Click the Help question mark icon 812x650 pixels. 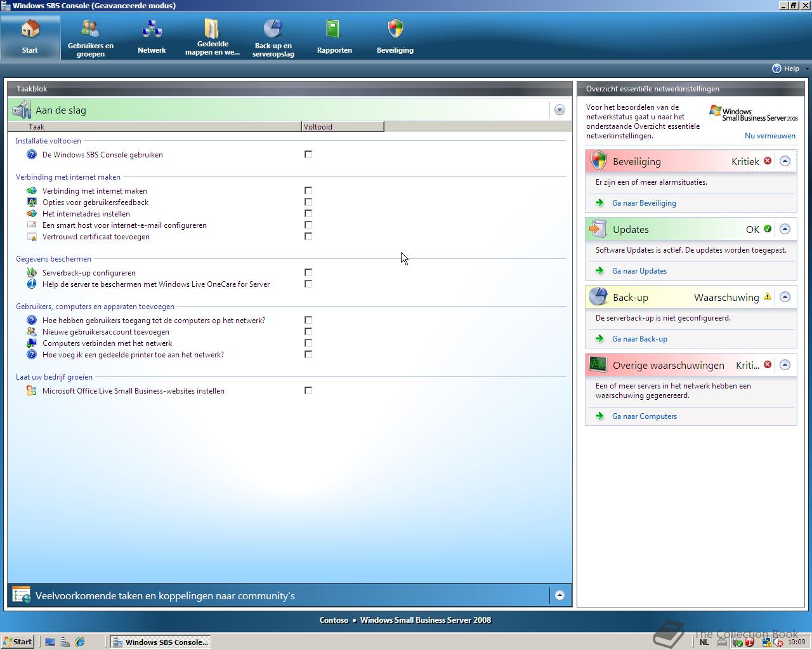[776, 69]
